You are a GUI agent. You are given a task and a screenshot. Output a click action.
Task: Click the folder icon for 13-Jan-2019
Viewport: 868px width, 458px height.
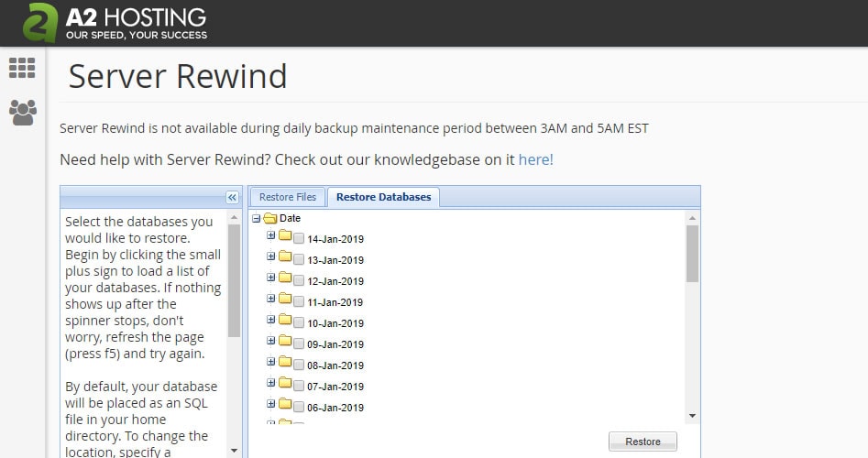pyautogui.click(x=285, y=256)
